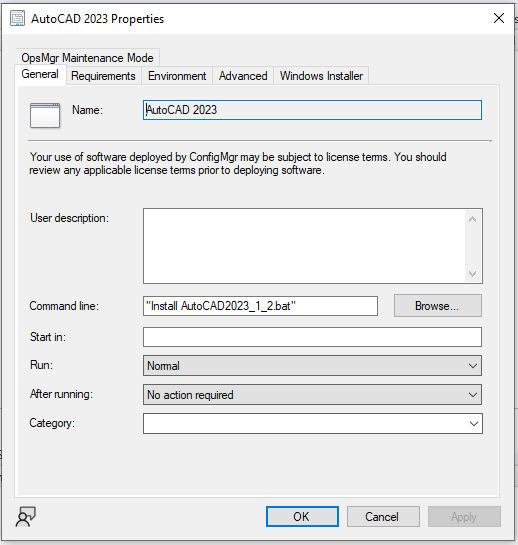The height and width of the screenshot is (545, 518).
Task: Click the 'Command line:' label
Action: pos(64,306)
